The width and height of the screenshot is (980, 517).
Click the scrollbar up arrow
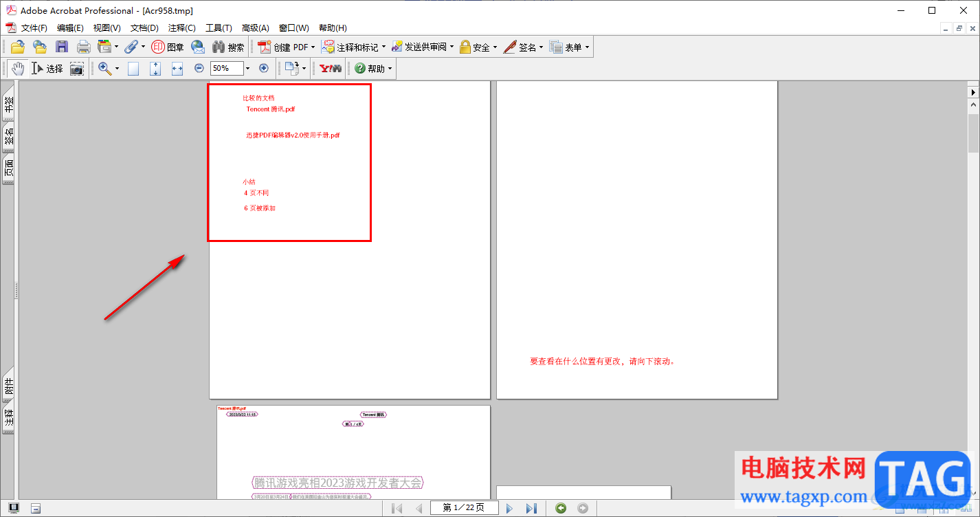(973, 105)
